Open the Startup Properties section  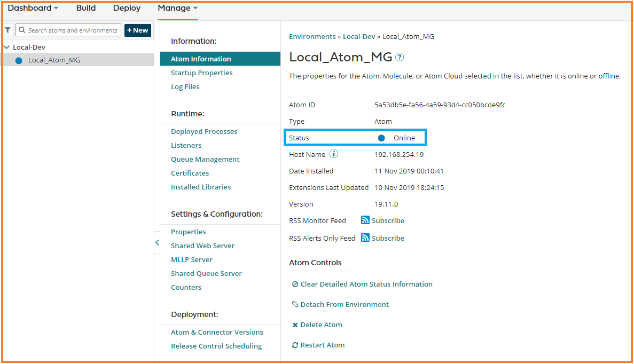tap(201, 73)
